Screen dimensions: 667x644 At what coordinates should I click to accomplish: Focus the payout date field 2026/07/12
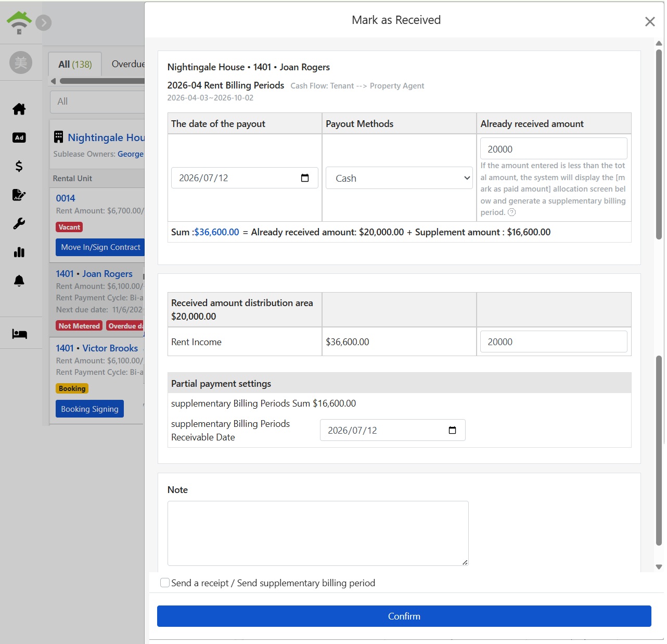pyautogui.click(x=245, y=178)
